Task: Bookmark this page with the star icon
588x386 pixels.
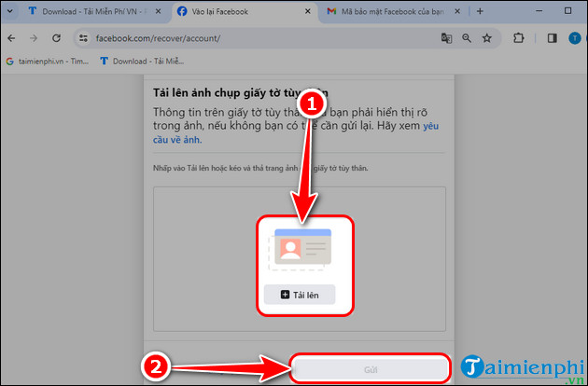Action: [x=487, y=38]
